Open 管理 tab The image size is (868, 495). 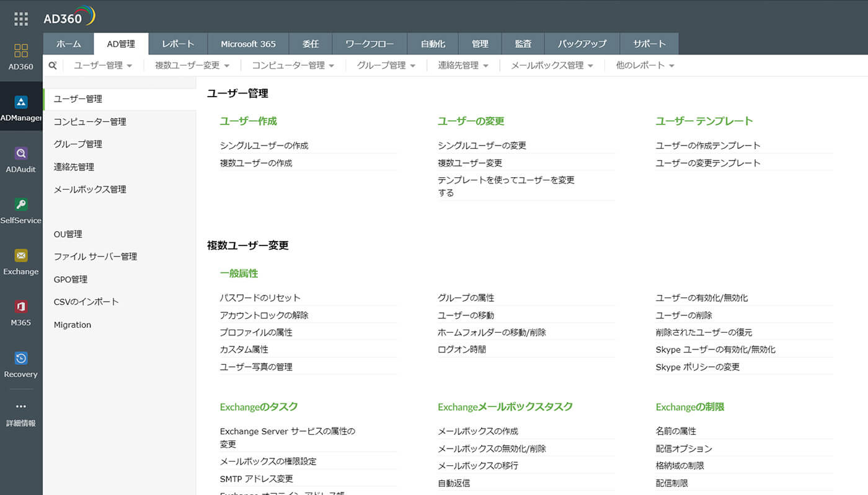tap(480, 44)
